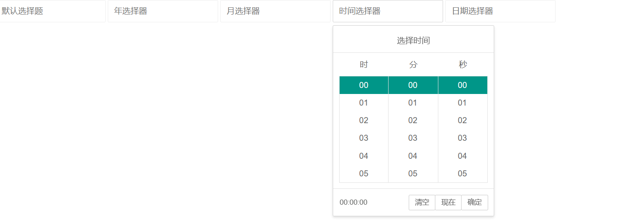
Task: Click 现在 to set current time
Action: click(448, 203)
